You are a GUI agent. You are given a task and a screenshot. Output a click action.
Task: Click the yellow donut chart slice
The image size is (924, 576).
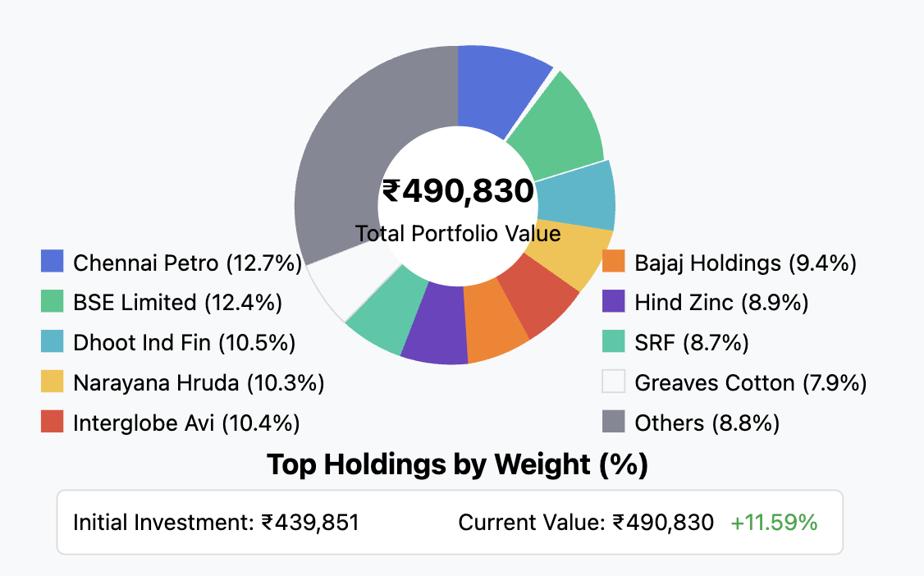[572, 255]
